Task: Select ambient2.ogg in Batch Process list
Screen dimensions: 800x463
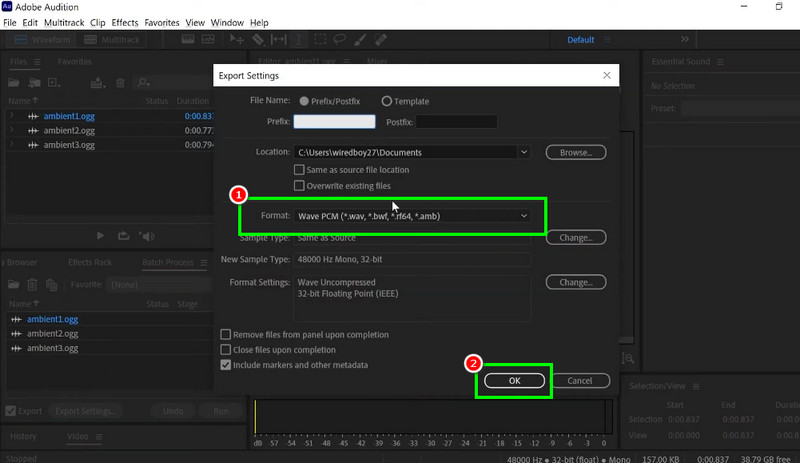Action: click(x=53, y=333)
